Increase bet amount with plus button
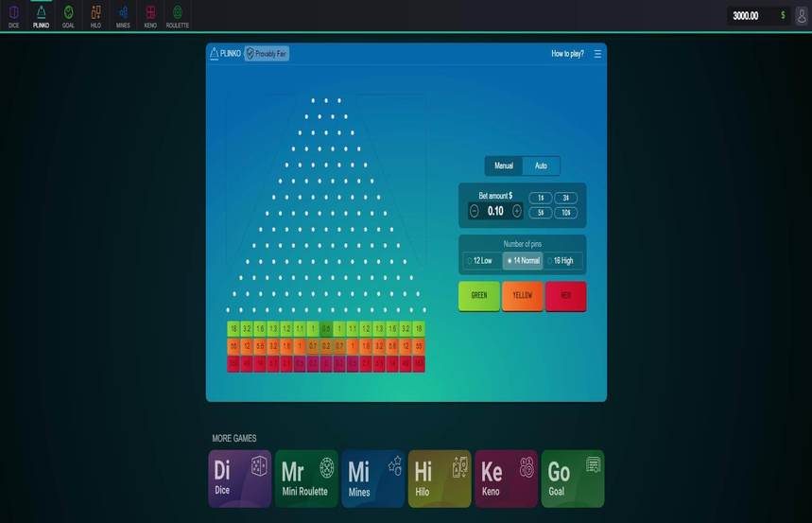The width and height of the screenshot is (812, 523). tap(517, 211)
